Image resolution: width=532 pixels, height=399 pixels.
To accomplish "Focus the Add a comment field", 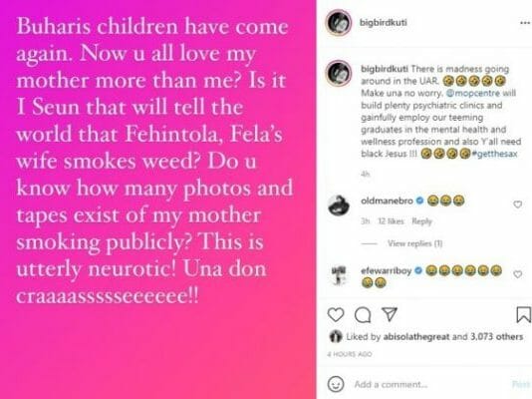I will tap(431, 384).
